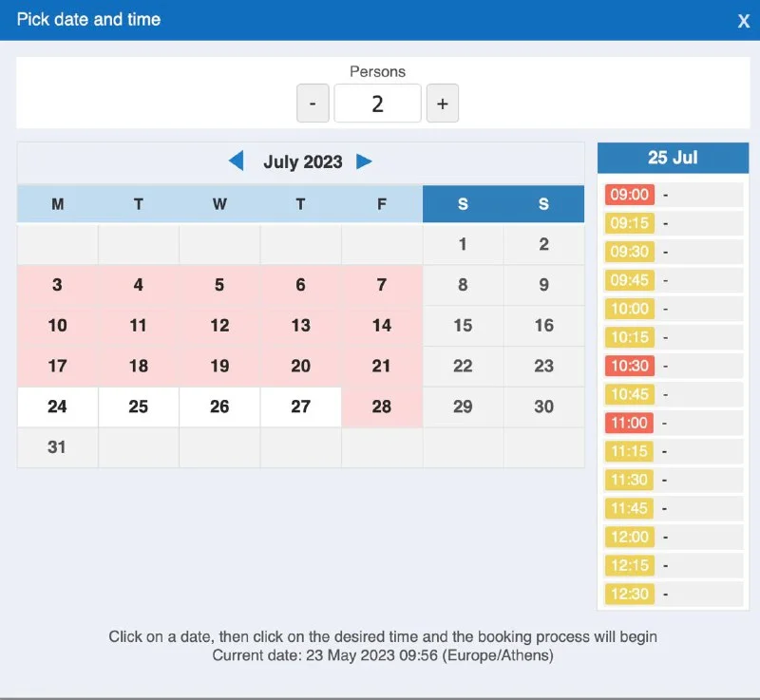The image size is (760, 700).
Task: Advance to next month arrow
Action: coord(364,161)
